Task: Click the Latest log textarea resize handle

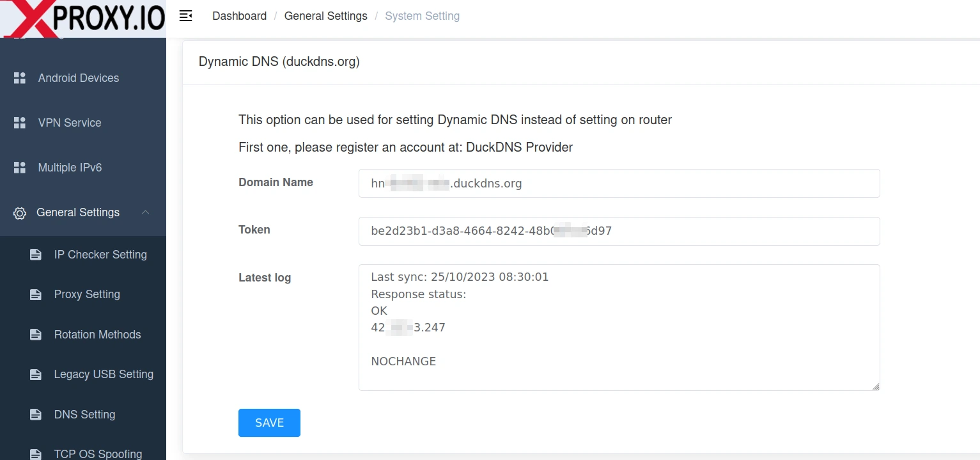Action: click(875, 386)
